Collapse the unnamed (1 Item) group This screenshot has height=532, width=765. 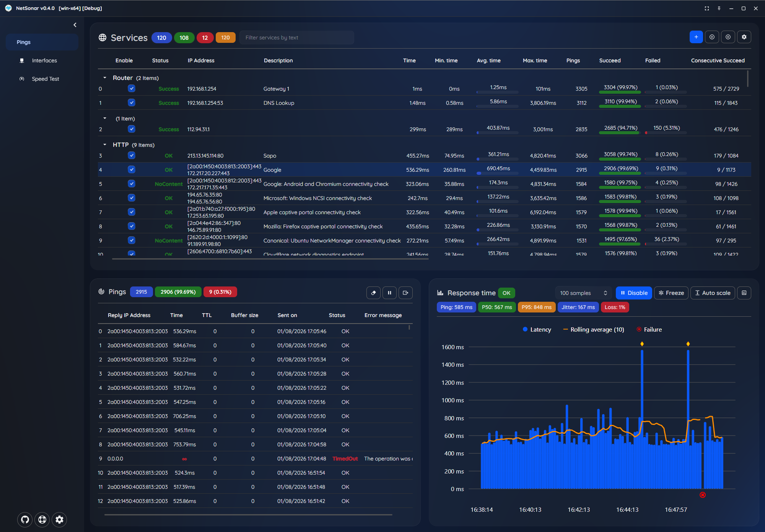(x=105, y=118)
